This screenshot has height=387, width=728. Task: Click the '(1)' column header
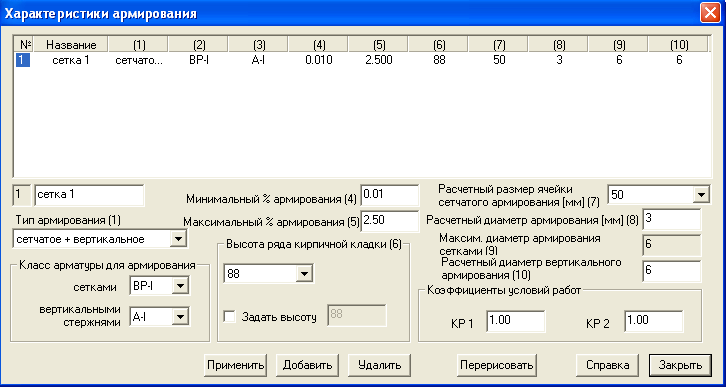coord(138,45)
